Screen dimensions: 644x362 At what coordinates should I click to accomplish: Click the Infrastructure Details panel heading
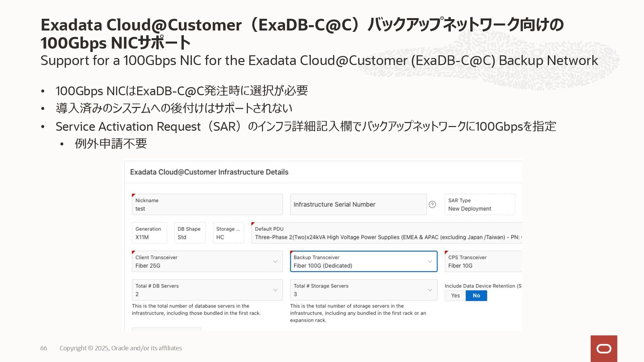tap(209, 172)
